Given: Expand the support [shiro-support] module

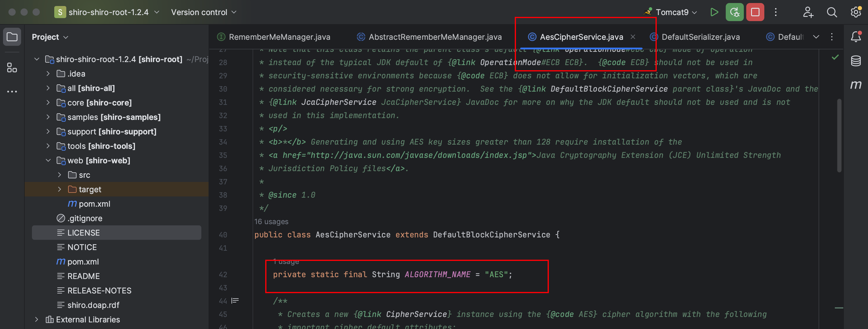Looking at the screenshot, I should coord(48,132).
